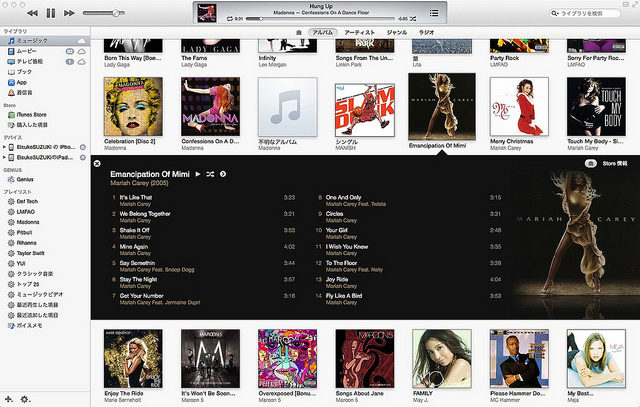
Task: Click the add playlist plus button
Action: pos(8,399)
